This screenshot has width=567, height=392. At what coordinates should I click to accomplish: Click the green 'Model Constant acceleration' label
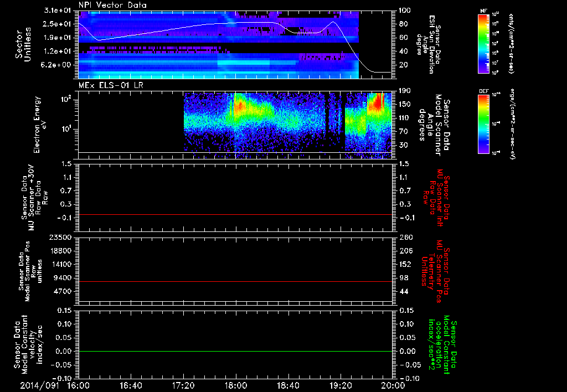(442, 345)
